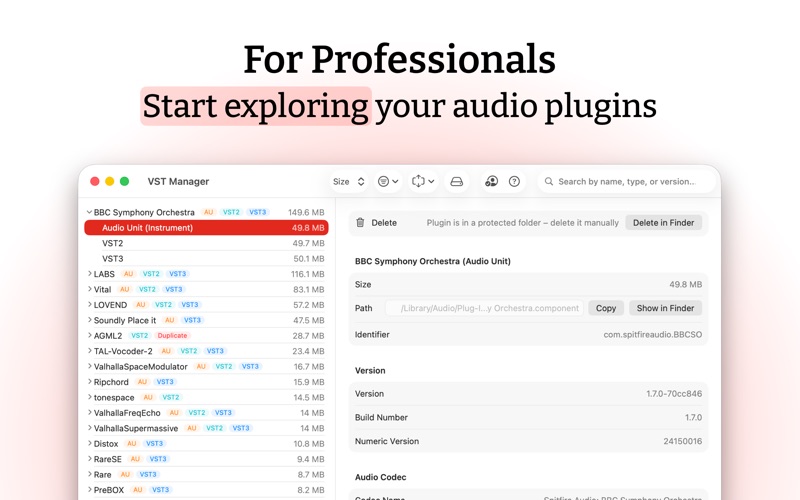
Task: Click the 116.1 MB size value
Action: [x=308, y=274]
